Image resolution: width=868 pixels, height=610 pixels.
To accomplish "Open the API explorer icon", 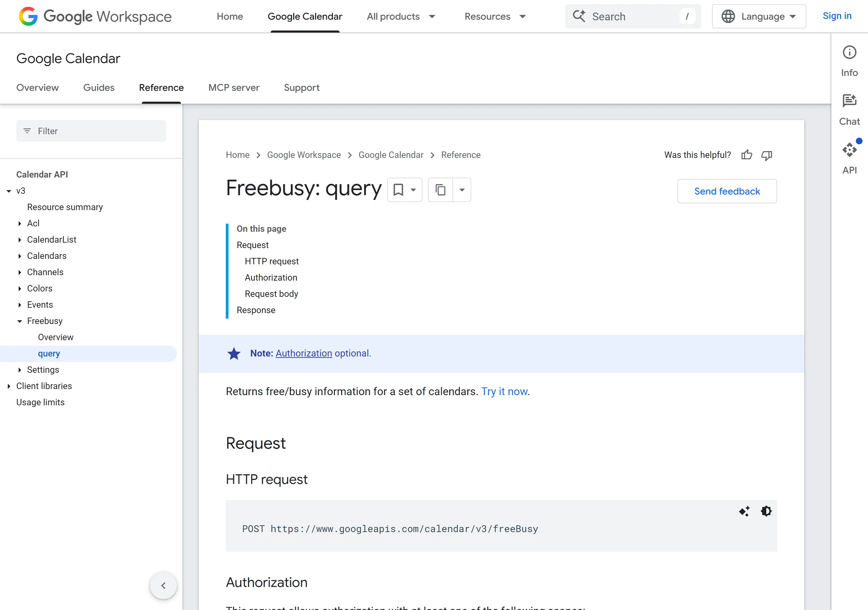I will pyautogui.click(x=849, y=150).
